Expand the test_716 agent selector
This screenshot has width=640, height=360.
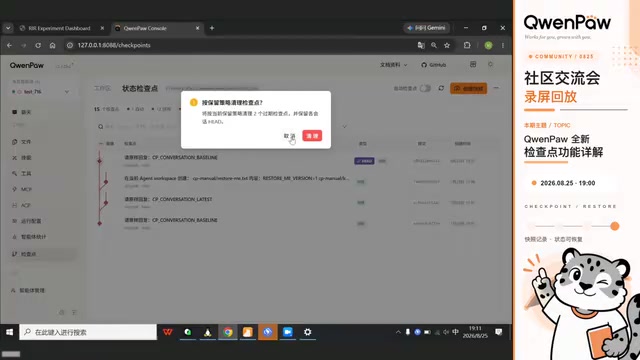pyautogui.click(x=40, y=91)
